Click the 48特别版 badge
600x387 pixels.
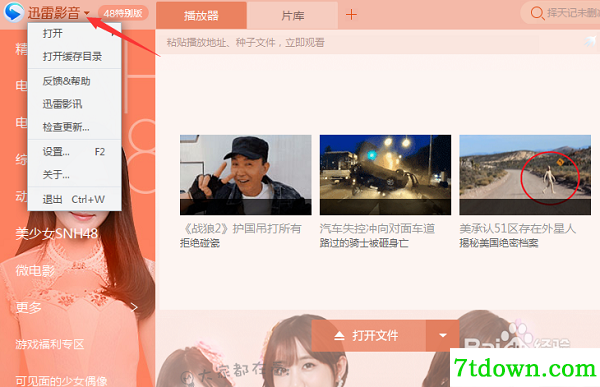pyautogui.click(x=123, y=13)
